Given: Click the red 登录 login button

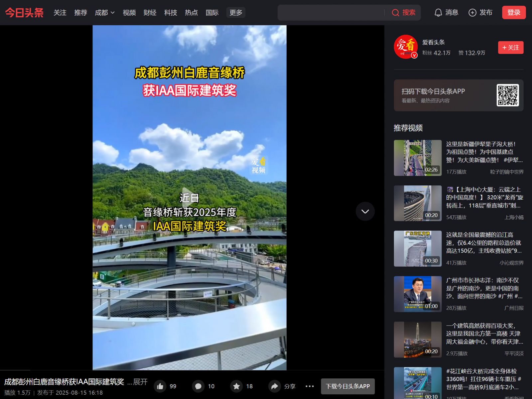Looking at the screenshot, I should (x=513, y=13).
